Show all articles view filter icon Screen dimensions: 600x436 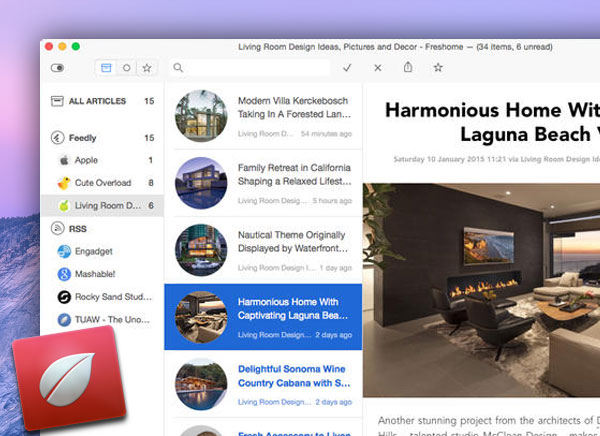click(x=106, y=68)
